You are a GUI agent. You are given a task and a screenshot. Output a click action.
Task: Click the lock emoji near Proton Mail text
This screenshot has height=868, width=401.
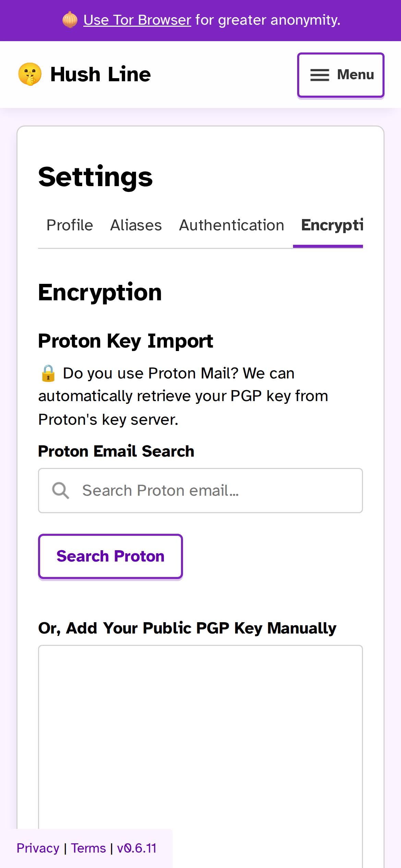coord(48,373)
